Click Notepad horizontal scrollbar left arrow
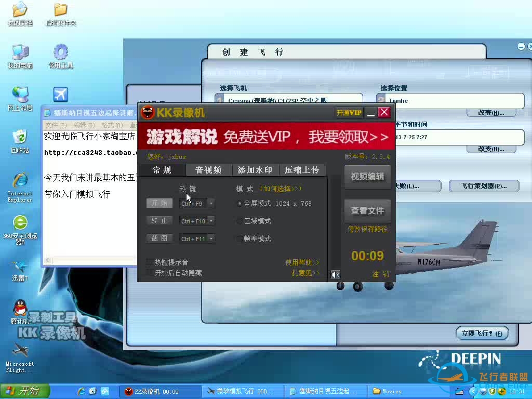The image size is (532, 399). pos(48,261)
